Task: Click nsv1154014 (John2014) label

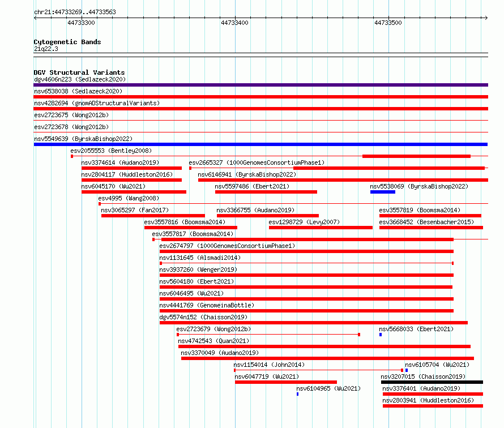Action: [x=269, y=365]
